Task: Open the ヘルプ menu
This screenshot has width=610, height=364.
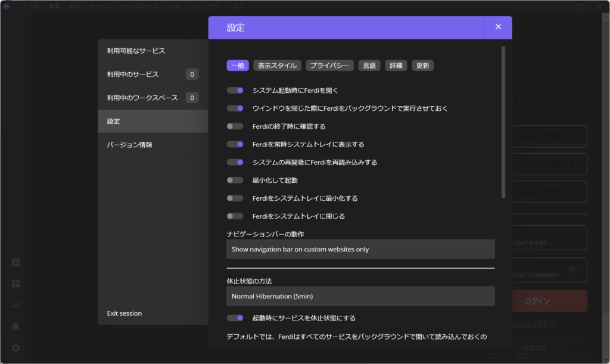Action: (x=235, y=6)
